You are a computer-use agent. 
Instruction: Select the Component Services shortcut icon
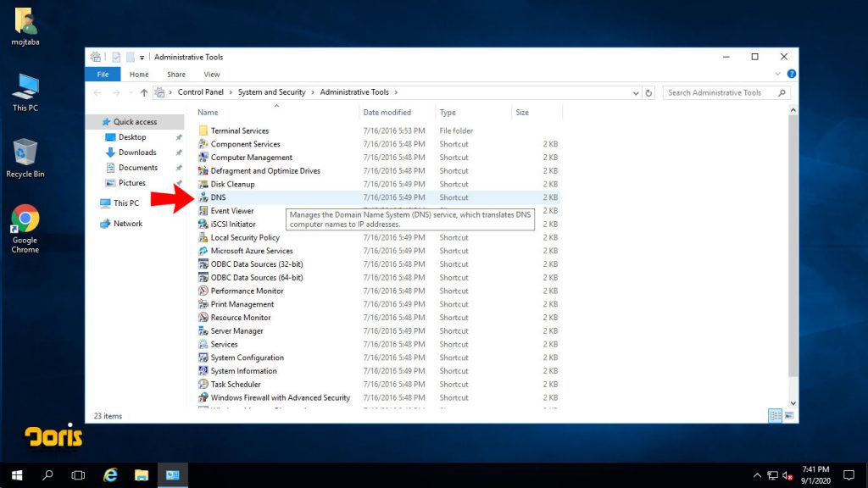click(203, 144)
